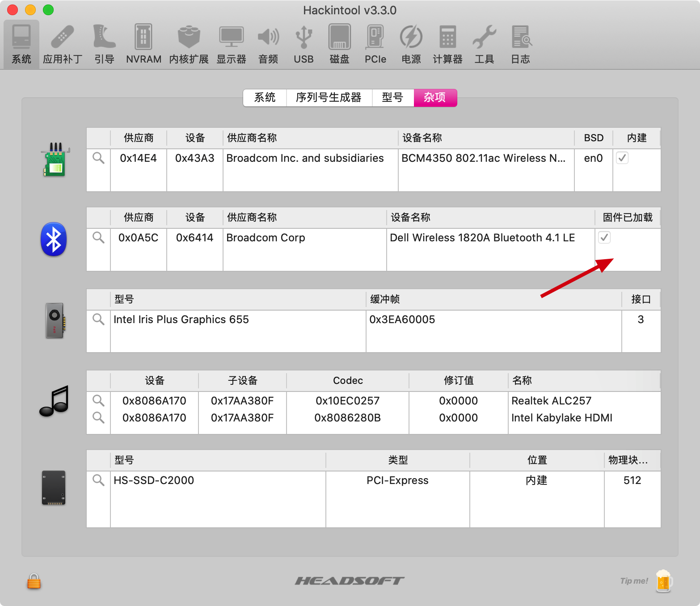The width and height of the screenshot is (700, 606).
Task: Toggle the 内建 checkbox for BCM4350
Action: [x=622, y=158]
